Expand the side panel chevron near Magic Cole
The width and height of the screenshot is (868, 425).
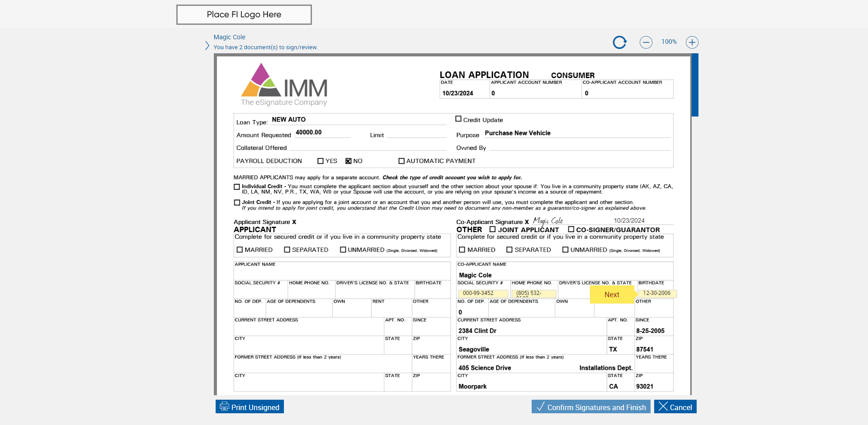207,46
